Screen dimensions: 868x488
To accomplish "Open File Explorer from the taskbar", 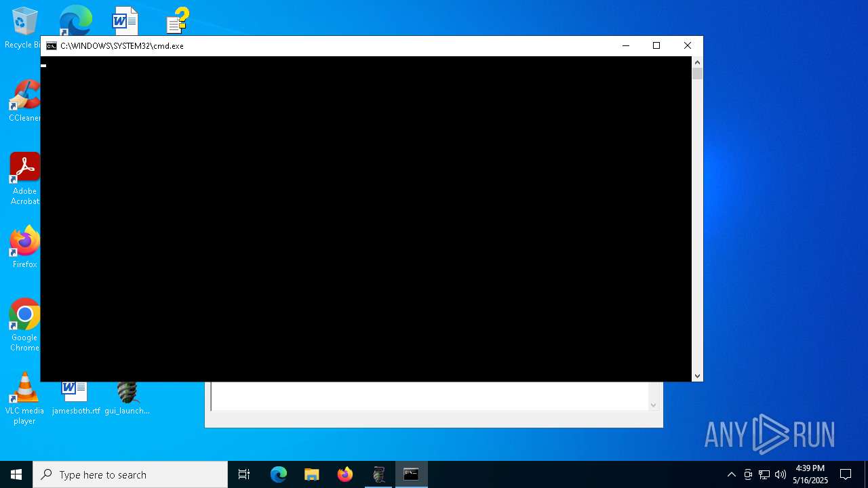I will (x=312, y=474).
